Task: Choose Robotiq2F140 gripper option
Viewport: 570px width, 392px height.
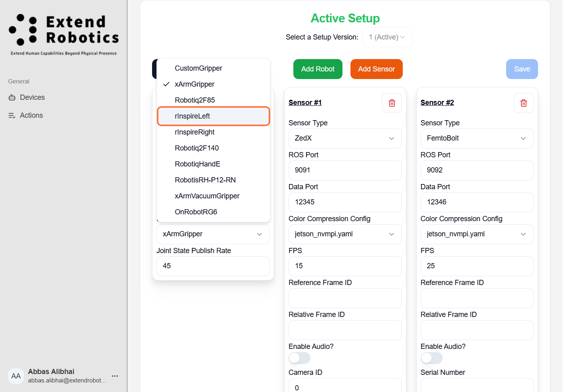Action: pos(197,148)
